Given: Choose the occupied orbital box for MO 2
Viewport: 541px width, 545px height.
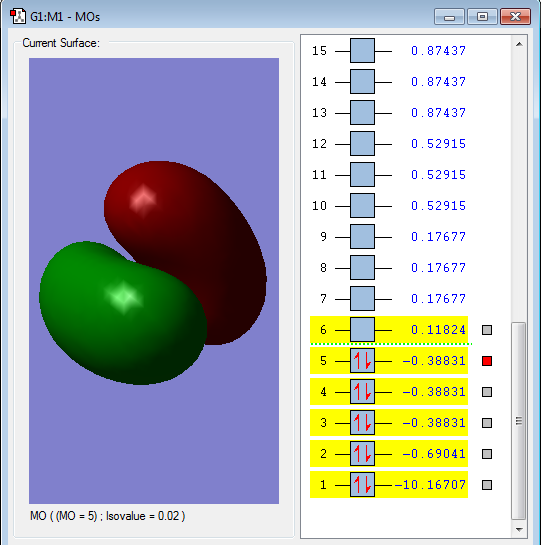Looking at the screenshot, I should pos(362,454).
